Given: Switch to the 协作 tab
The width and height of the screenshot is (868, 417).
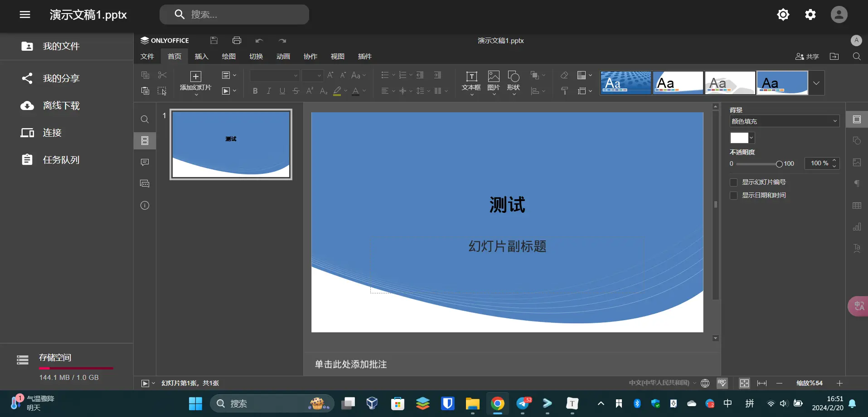Looking at the screenshot, I should pyautogui.click(x=310, y=57).
